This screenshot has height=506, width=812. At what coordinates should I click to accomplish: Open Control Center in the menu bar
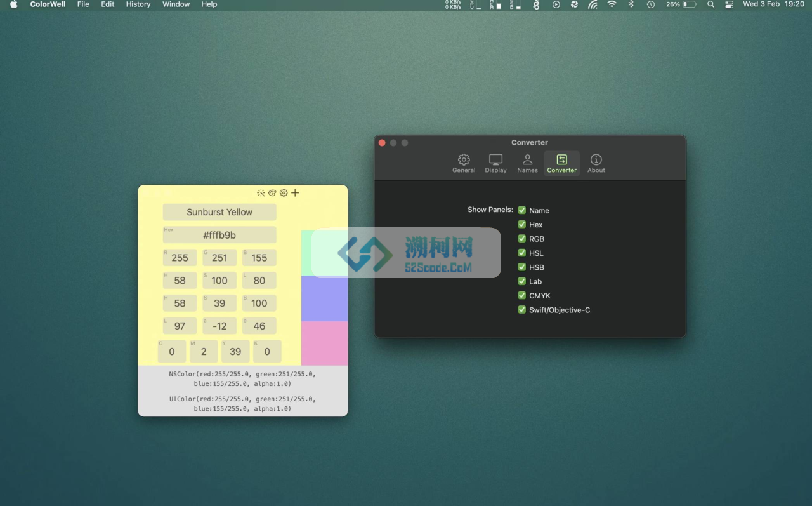[729, 4]
